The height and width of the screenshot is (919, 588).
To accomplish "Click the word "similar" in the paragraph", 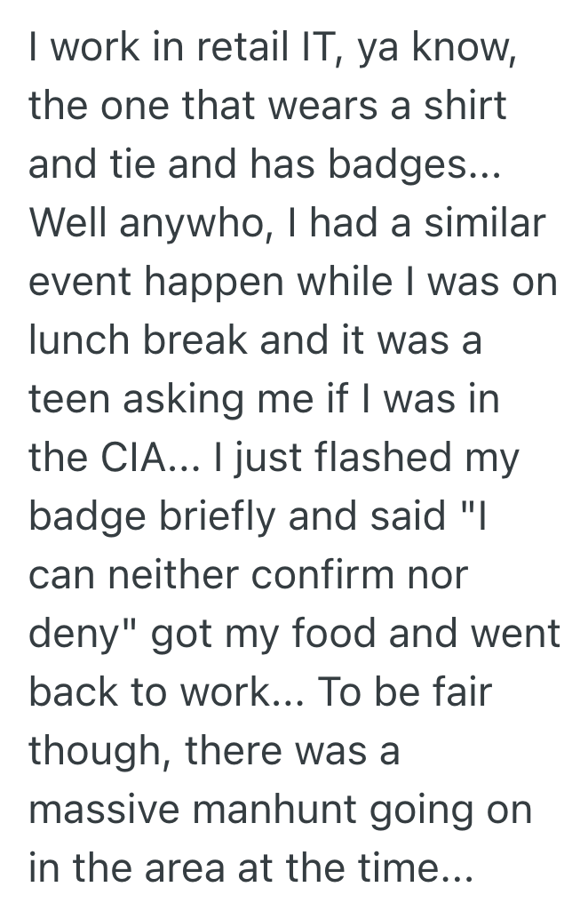I will (x=484, y=223).
